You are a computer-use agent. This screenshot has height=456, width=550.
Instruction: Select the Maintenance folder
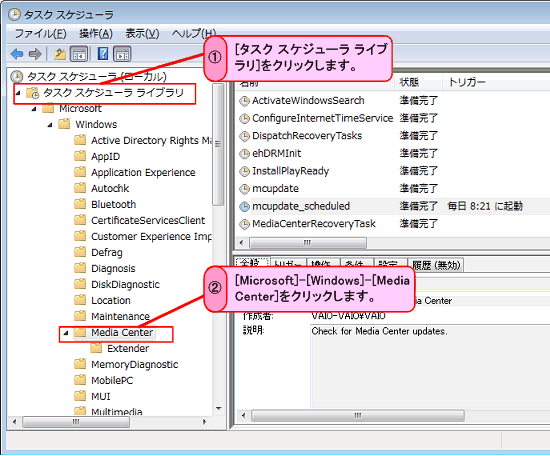pos(120,316)
